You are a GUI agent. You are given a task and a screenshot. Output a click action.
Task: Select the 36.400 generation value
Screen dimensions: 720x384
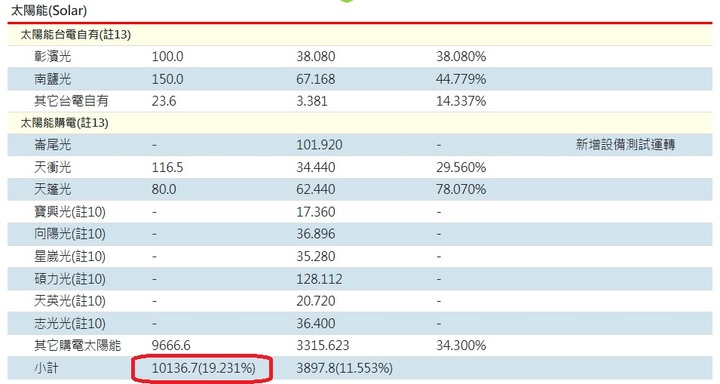pyautogui.click(x=315, y=323)
